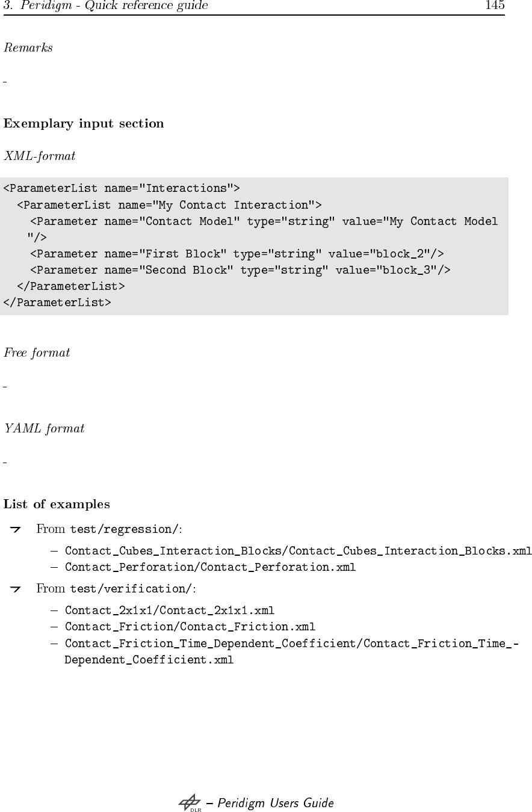
Task: Click the 'Remarks' heading
Action: pos(28,48)
